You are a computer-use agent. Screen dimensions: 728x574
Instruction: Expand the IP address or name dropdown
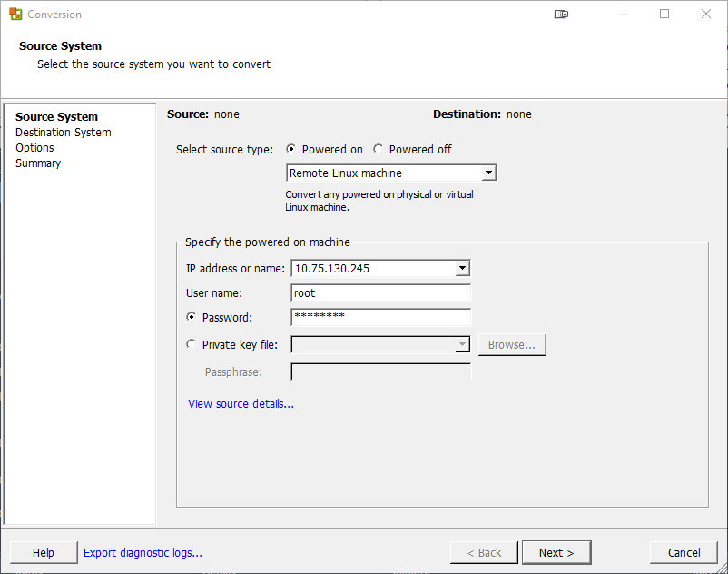coord(462,269)
